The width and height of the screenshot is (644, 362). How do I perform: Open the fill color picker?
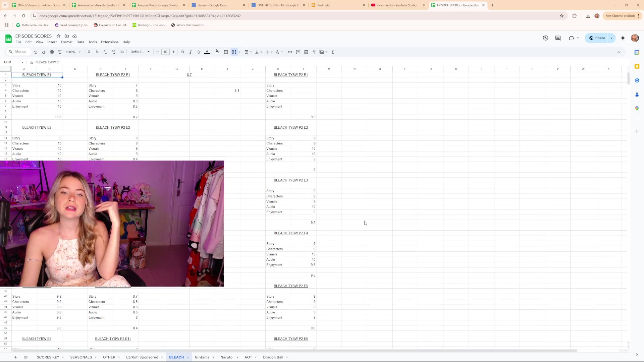[217, 52]
